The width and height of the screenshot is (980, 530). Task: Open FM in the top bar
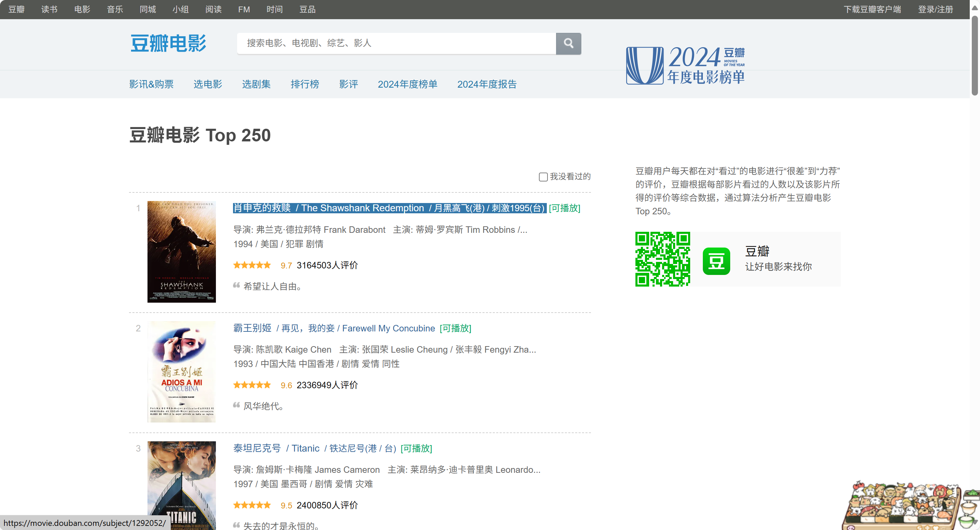[244, 9]
